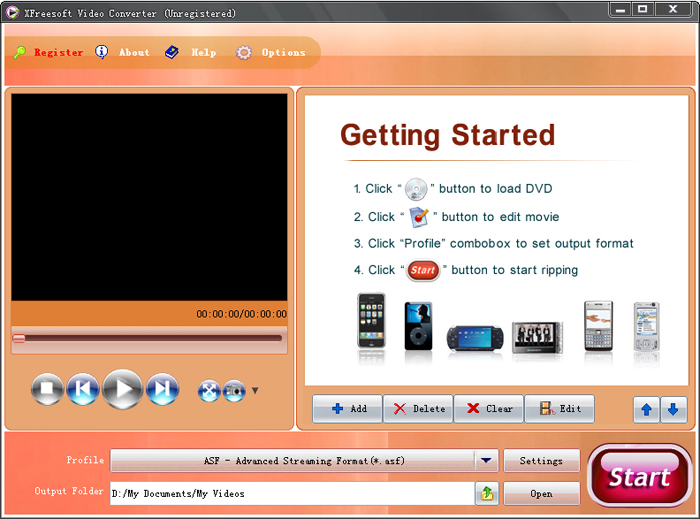The width and height of the screenshot is (700, 519).
Task: Move the selected item up with the arrow
Action: click(646, 409)
